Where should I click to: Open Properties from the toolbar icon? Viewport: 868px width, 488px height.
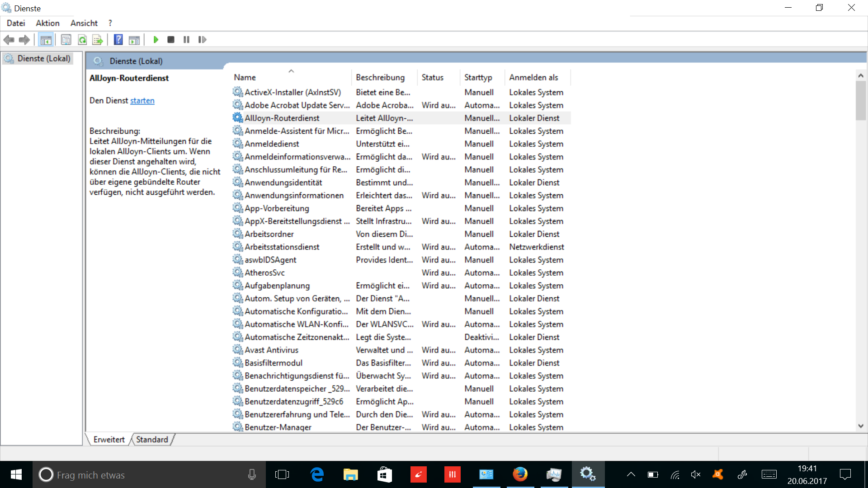[x=66, y=40]
